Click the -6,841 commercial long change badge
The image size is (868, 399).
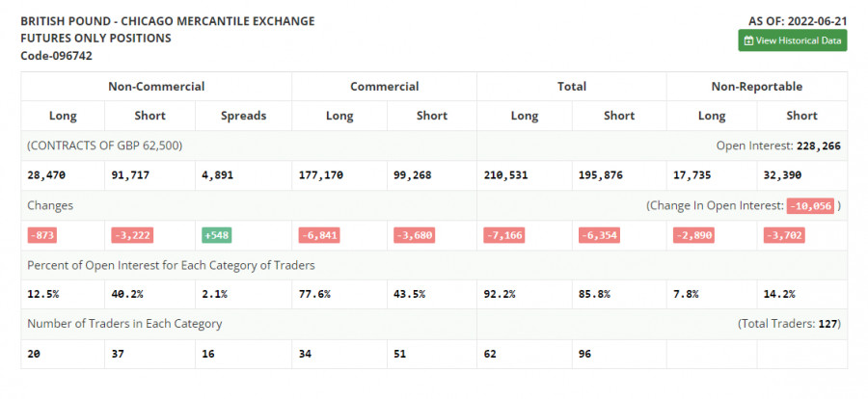click(318, 235)
